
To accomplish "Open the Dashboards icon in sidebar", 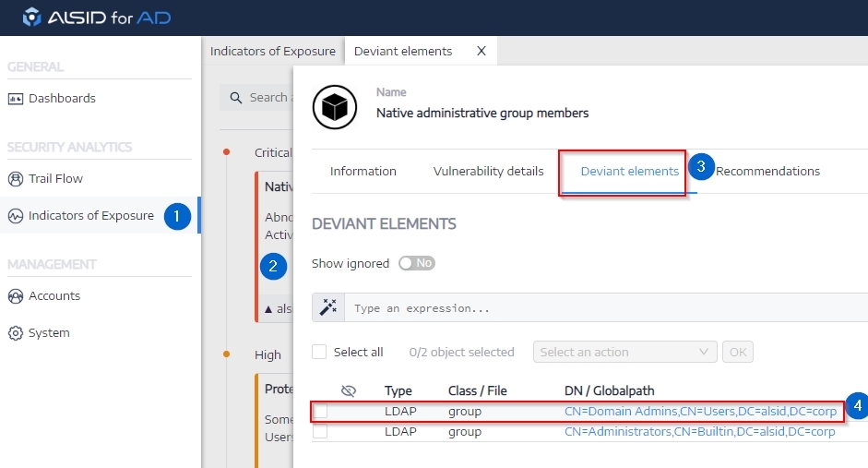I will pyautogui.click(x=16, y=99).
